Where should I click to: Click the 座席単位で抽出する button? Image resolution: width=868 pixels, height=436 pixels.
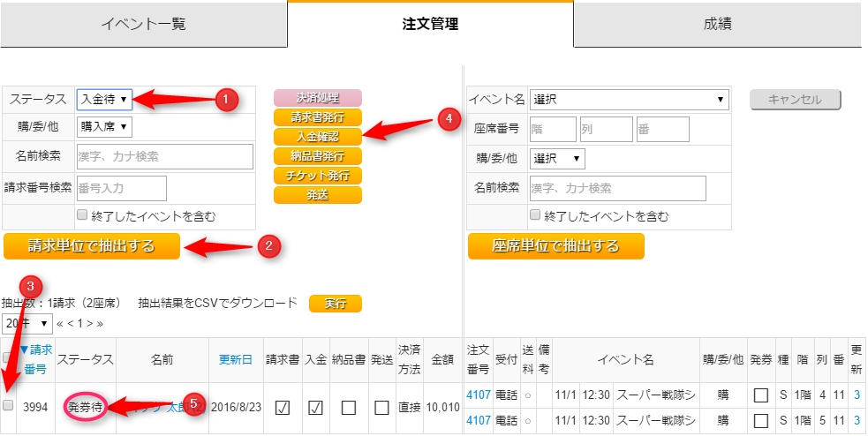pos(555,246)
